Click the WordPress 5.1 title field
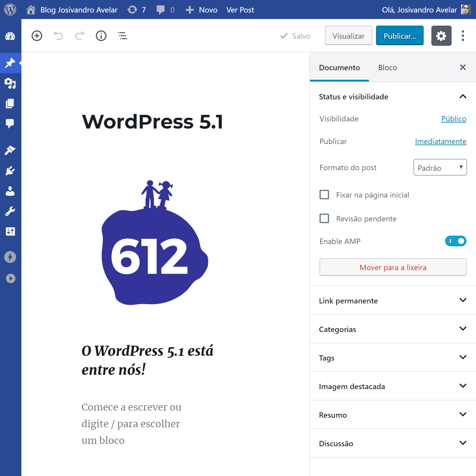The image size is (476, 476). click(152, 122)
